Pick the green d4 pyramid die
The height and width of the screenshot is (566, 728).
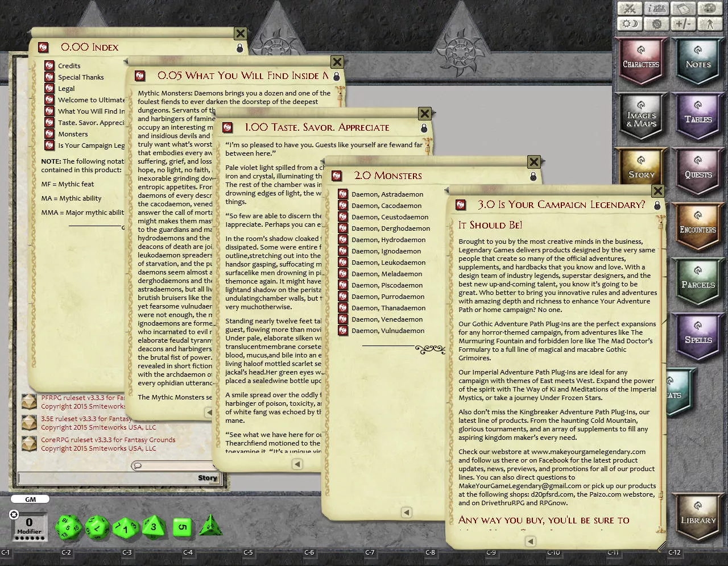pos(209,526)
